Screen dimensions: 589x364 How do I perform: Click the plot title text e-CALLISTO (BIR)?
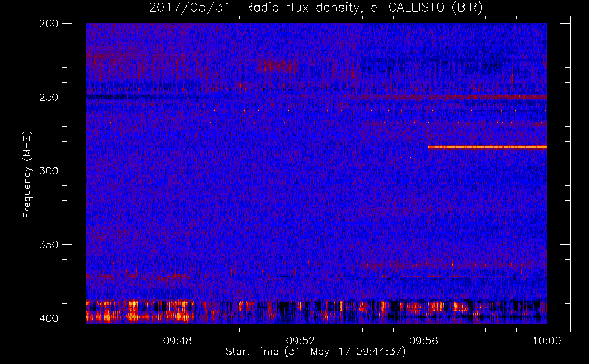[427, 8]
